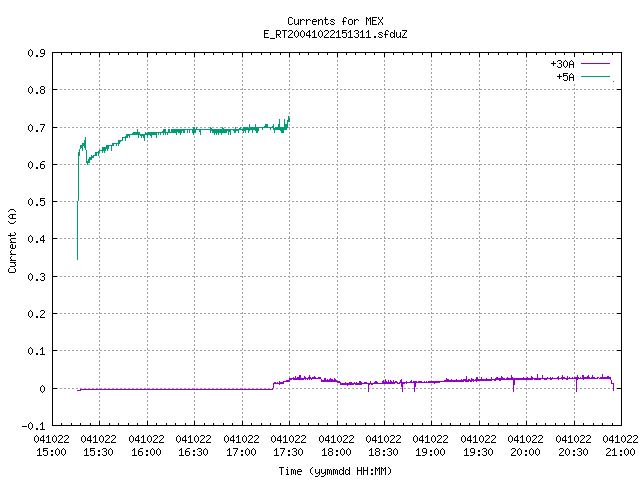The image size is (640, 480).
Task: Click the 0.3 y-axis tick label
Action: point(36,277)
